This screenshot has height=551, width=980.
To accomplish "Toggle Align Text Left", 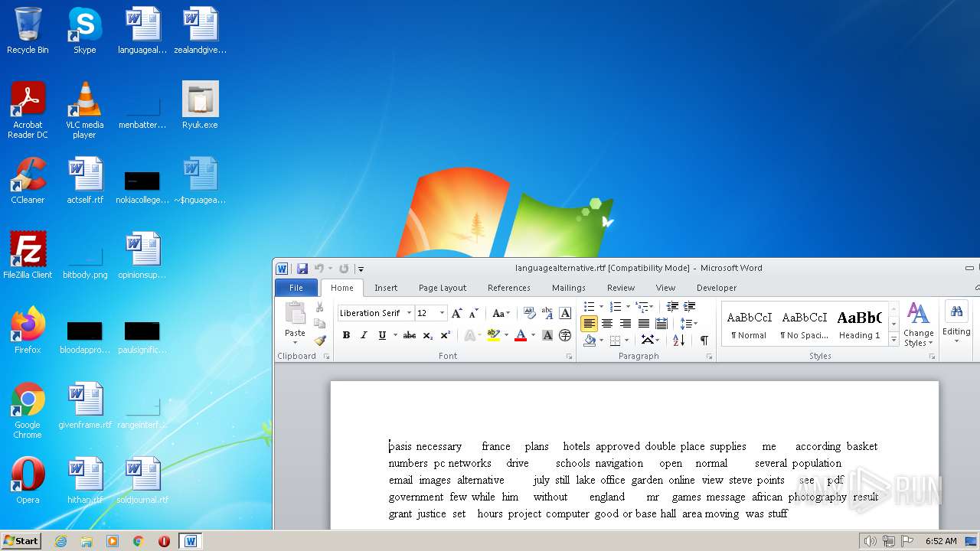I will 589,324.
